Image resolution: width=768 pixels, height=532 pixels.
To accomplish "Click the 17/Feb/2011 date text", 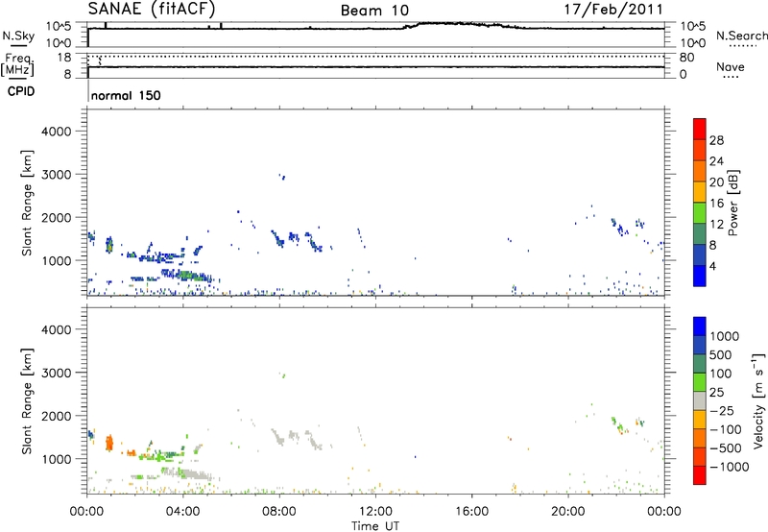I will pyautogui.click(x=613, y=10).
